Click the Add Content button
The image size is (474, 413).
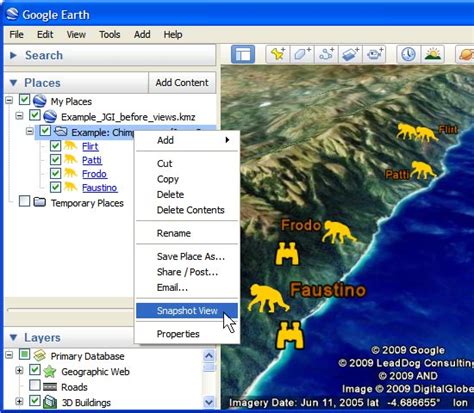[x=182, y=82]
